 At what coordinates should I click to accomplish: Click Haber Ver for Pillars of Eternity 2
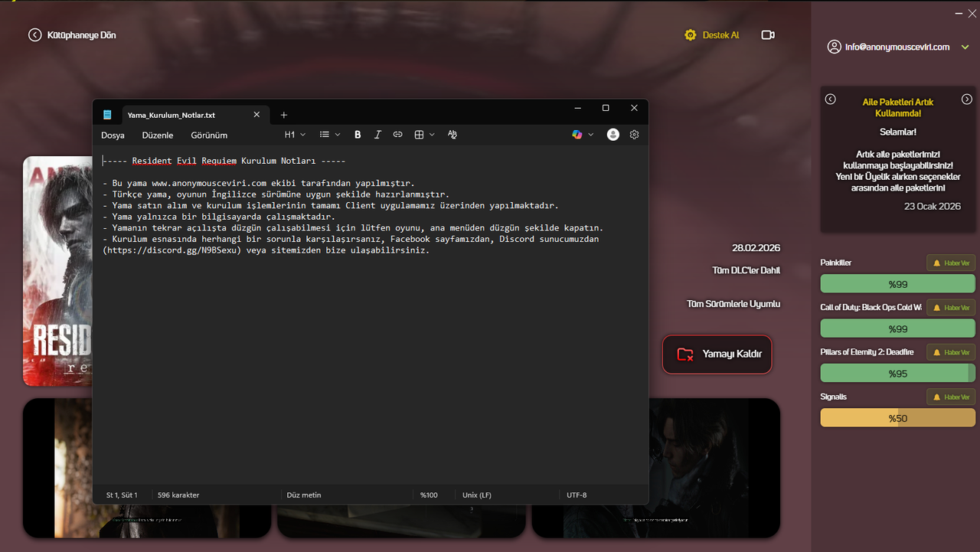[x=951, y=352]
